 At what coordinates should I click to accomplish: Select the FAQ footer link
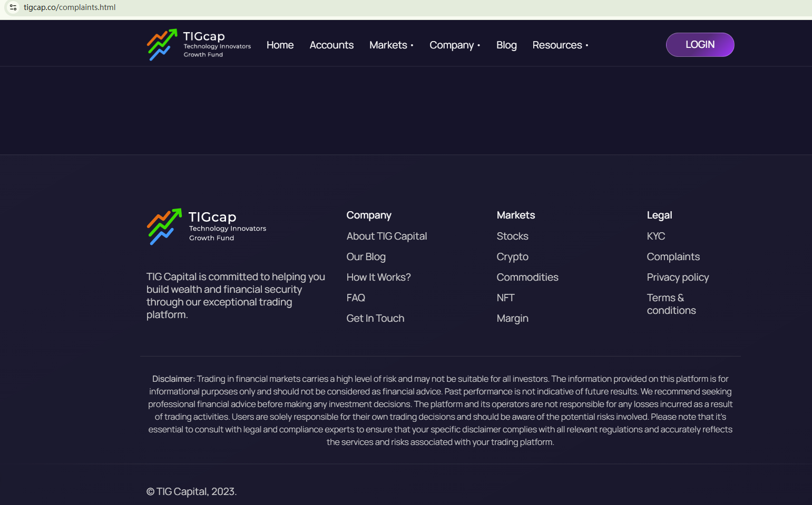(x=356, y=298)
